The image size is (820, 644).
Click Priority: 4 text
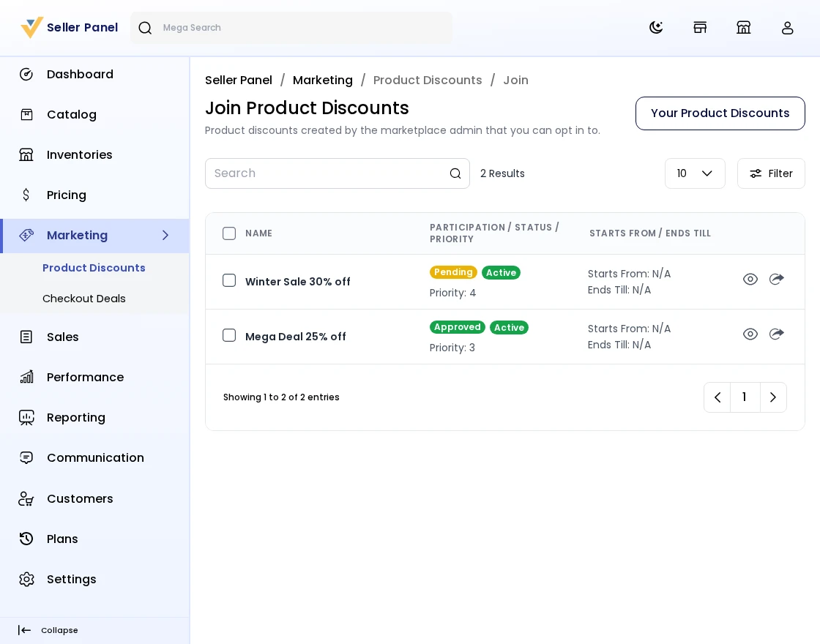click(x=453, y=293)
